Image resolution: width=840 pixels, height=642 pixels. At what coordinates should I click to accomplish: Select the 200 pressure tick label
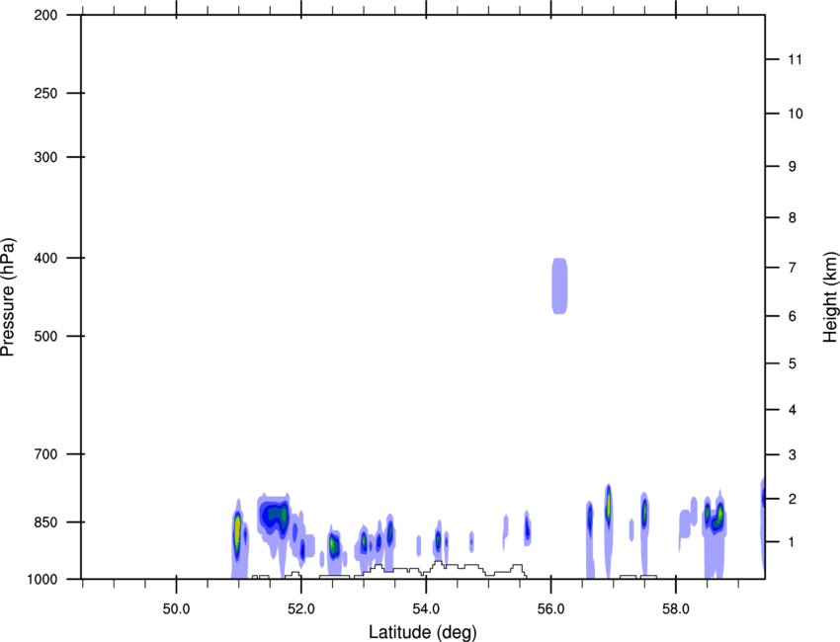pyautogui.click(x=45, y=15)
